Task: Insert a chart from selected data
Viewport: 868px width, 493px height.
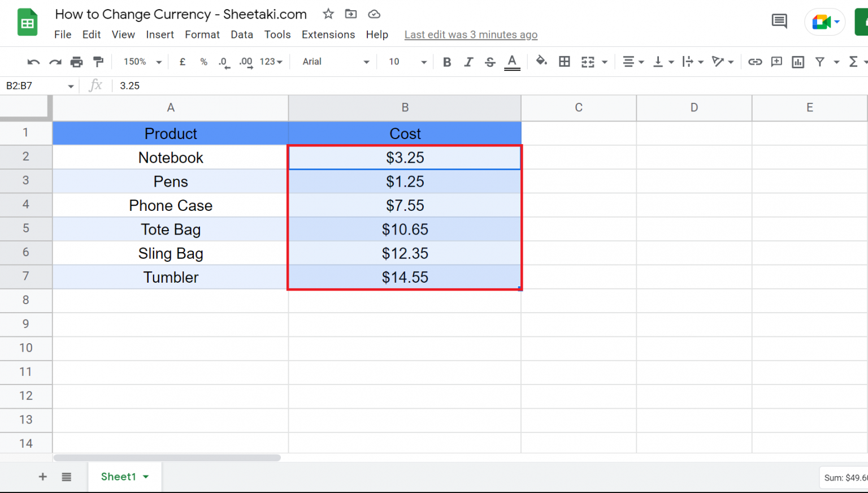Action: (797, 62)
